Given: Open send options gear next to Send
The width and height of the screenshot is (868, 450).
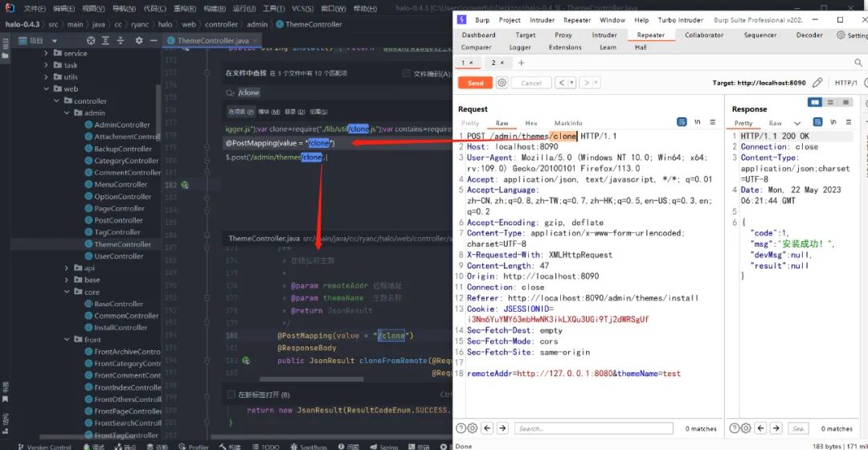Looking at the screenshot, I should pos(502,83).
